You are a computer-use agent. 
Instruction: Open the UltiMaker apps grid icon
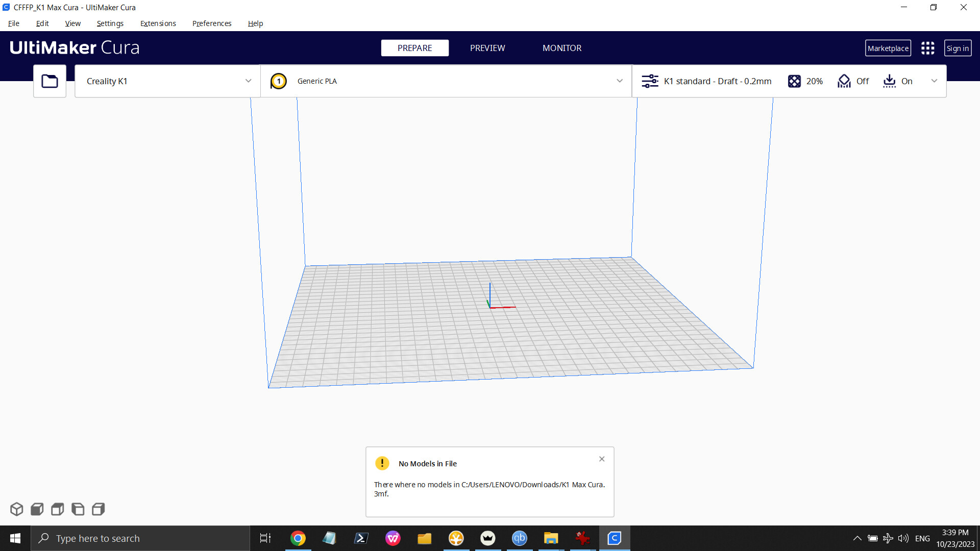[x=927, y=48]
